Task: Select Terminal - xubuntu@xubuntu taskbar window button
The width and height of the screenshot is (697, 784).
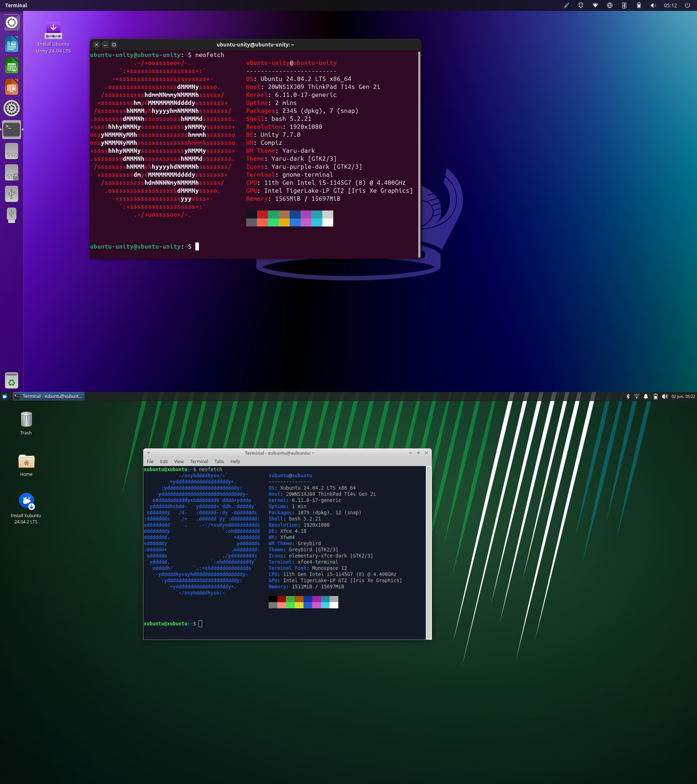Action: [48, 396]
